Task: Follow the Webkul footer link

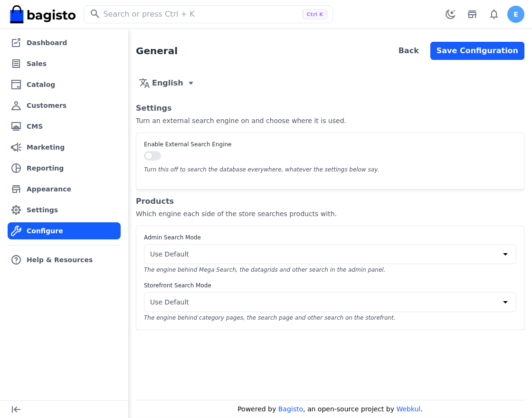Action: point(408,409)
